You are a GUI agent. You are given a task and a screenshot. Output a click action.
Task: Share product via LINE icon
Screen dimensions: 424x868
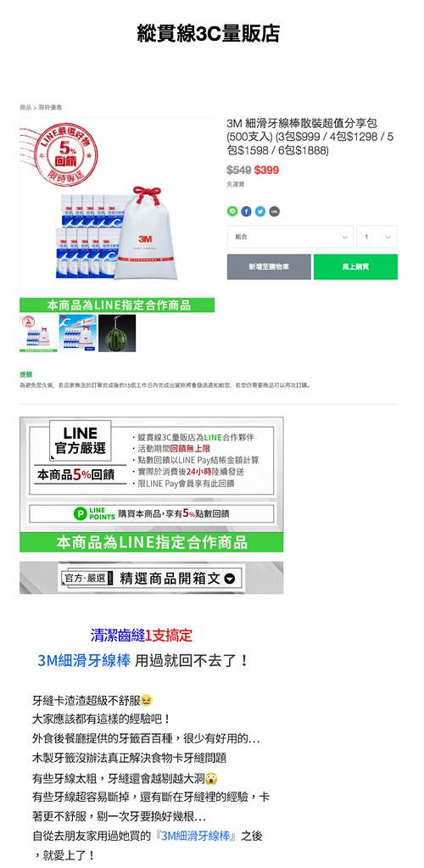pos(232,211)
